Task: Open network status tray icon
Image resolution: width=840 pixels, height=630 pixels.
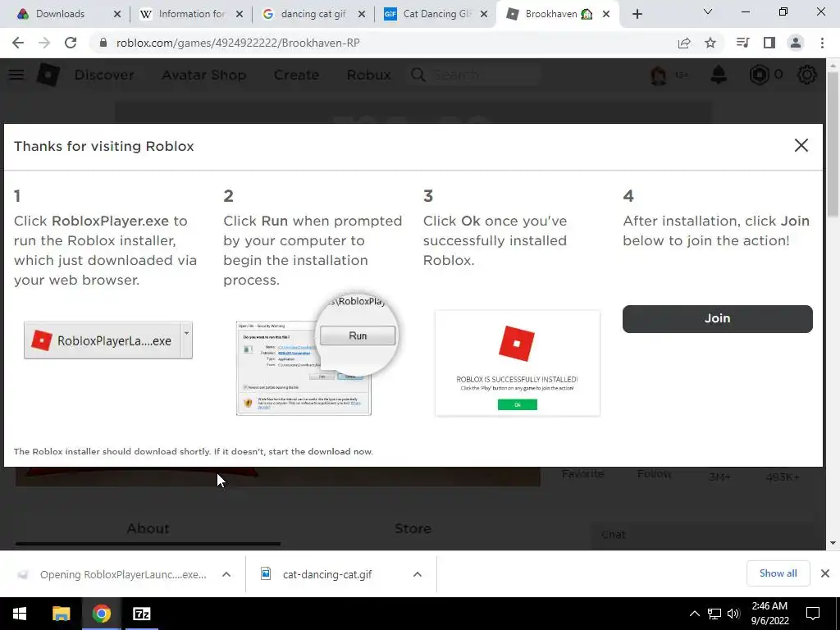Action: 714,614
